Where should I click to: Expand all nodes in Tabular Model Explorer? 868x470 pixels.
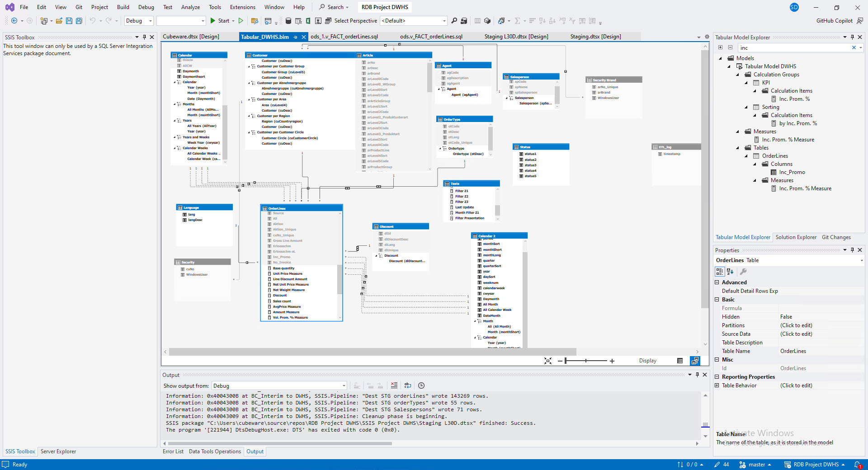720,47
